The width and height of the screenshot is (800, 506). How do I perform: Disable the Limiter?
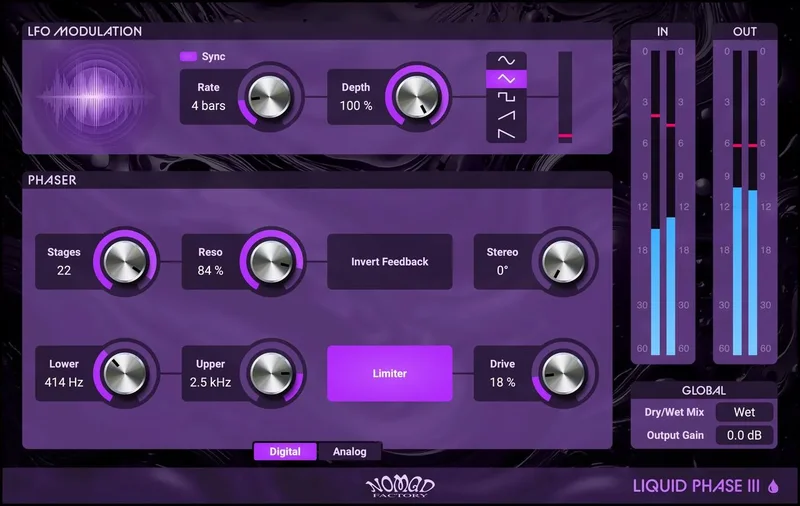tap(389, 373)
